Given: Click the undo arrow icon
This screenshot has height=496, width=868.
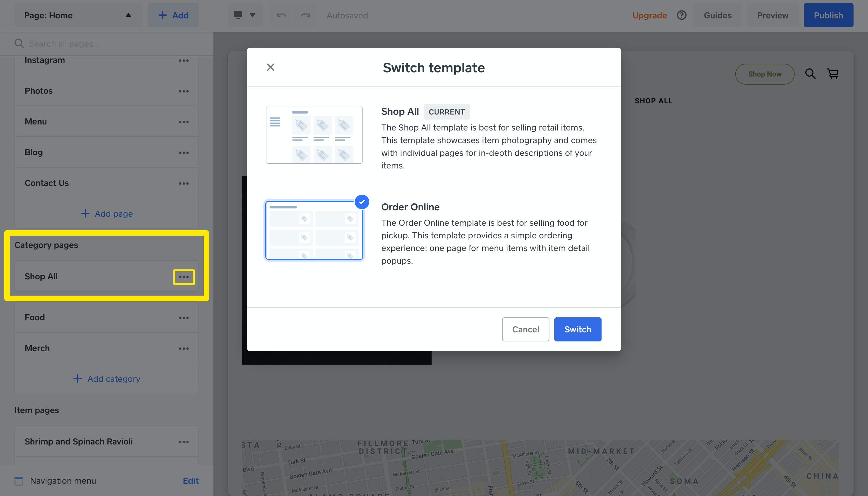Looking at the screenshot, I should (x=281, y=15).
